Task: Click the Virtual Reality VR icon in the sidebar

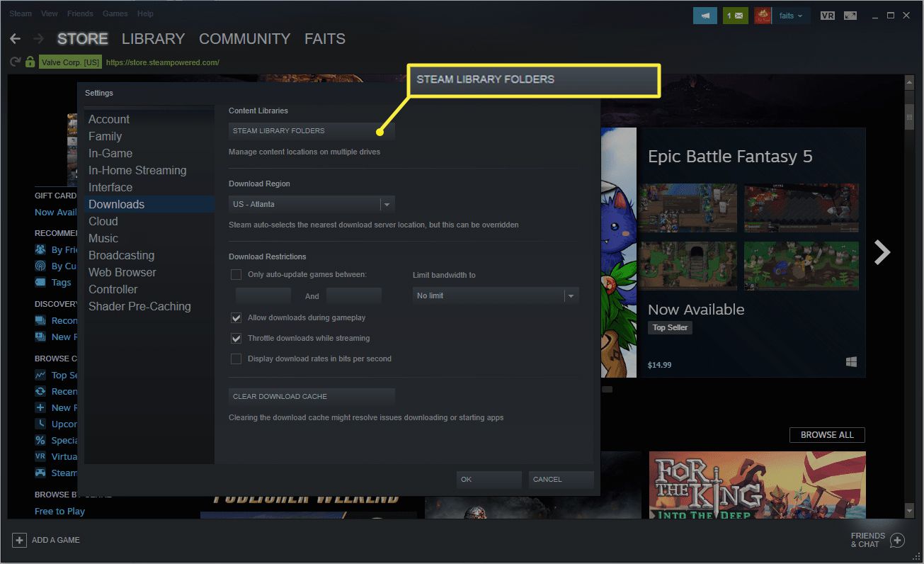Action: tap(40, 456)
